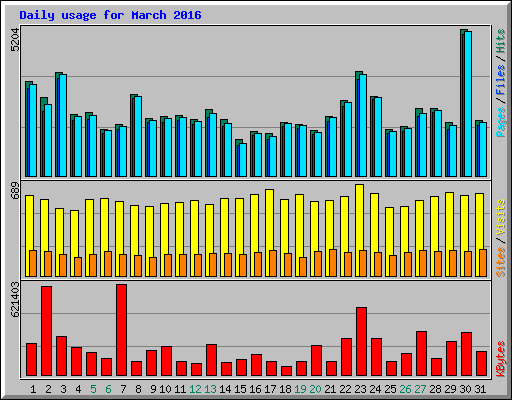Click the orange sites bar for day 1
This screenshot has width=512, height=400.
[33, 263]
